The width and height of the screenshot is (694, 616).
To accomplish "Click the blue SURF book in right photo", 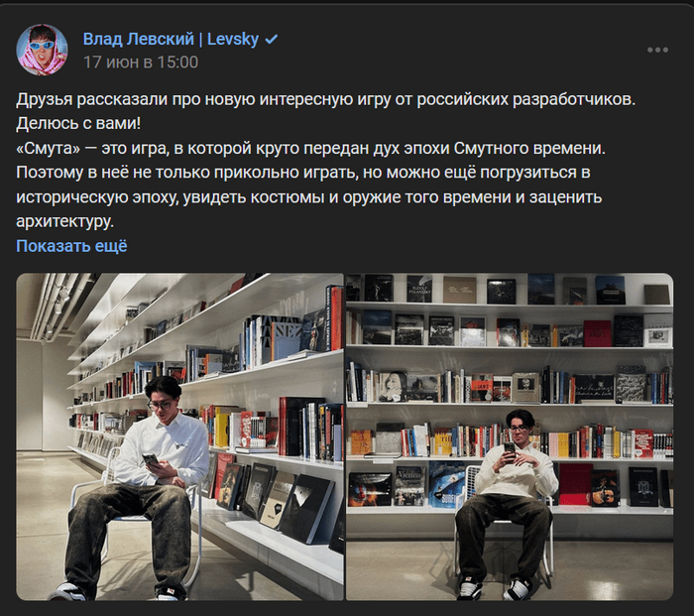I will click(446, 485).
